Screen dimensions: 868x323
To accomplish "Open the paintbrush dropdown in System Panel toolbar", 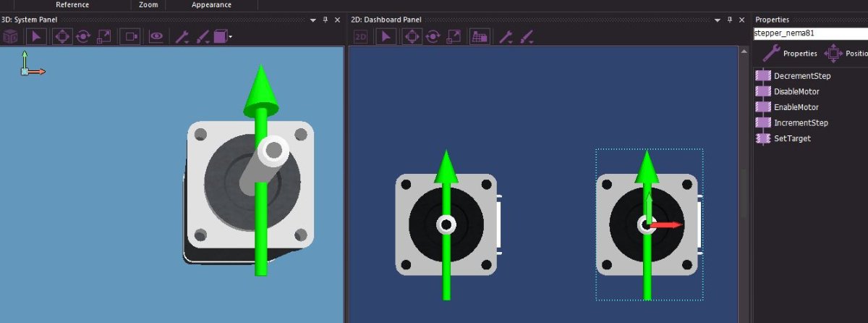I will (x=203, y=36).
